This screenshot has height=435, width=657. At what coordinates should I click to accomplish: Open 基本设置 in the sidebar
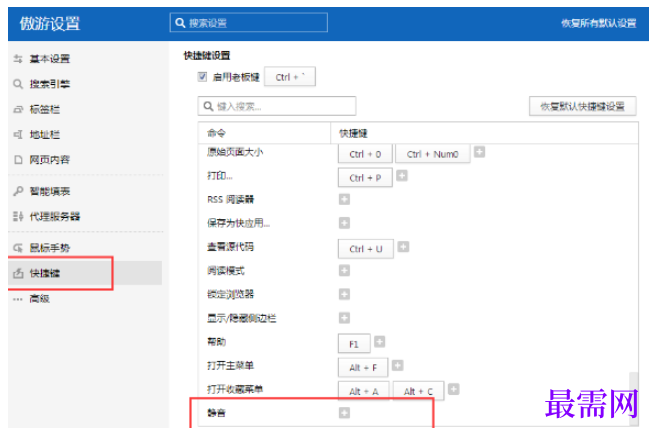tap(49, 59)
